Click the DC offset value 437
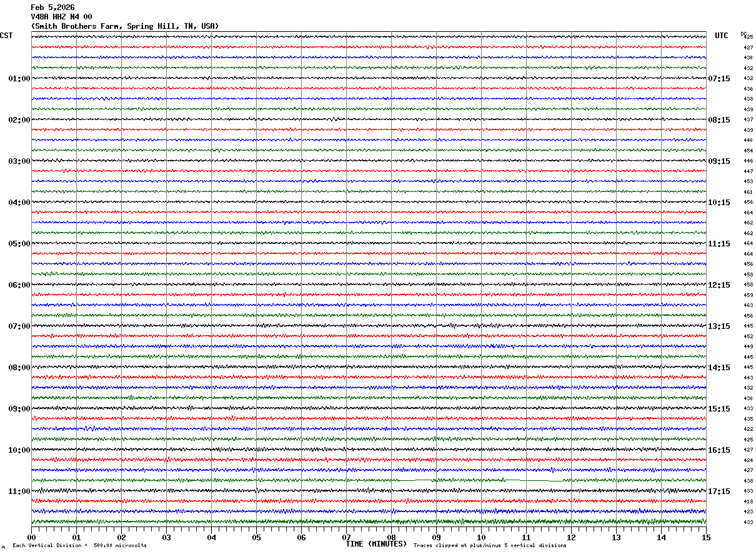 click(x=748, y=120)
